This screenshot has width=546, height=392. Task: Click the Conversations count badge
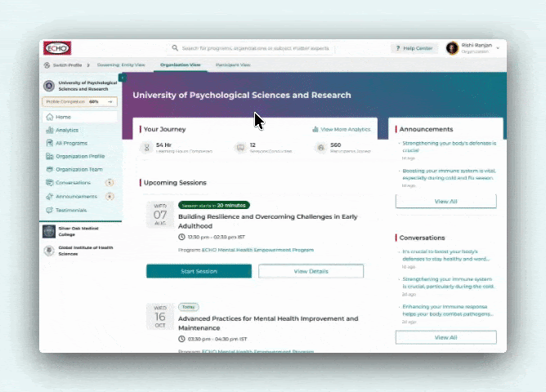click(110, 183)
